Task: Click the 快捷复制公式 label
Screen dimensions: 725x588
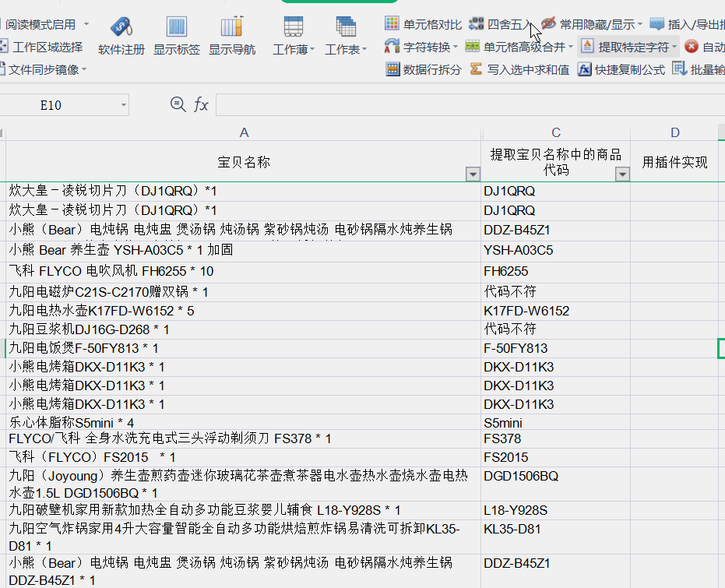Action: [x=630, y=70]
